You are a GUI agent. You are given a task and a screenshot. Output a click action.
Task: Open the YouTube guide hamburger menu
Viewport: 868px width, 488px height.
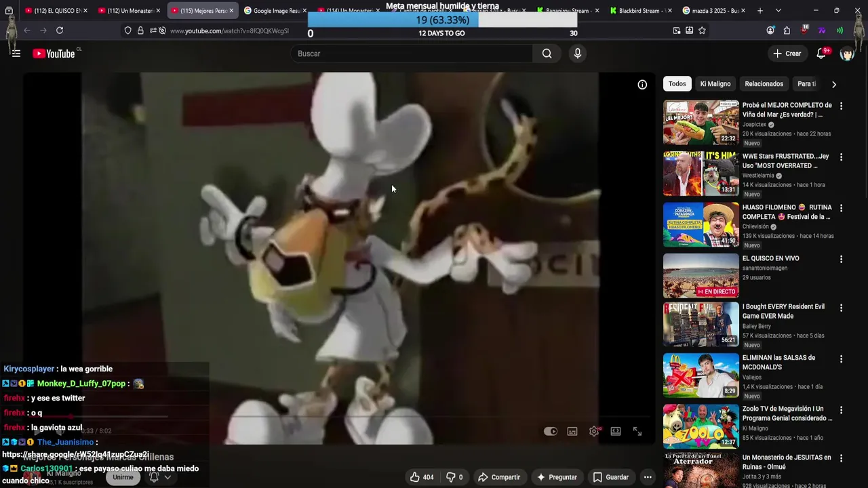pyautogui.click(x=16, y=54)
